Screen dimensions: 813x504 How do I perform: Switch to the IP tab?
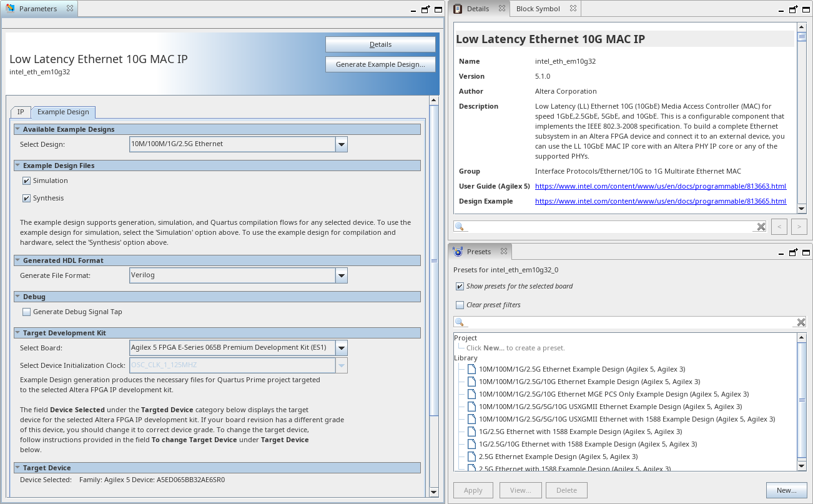[21, 112]
